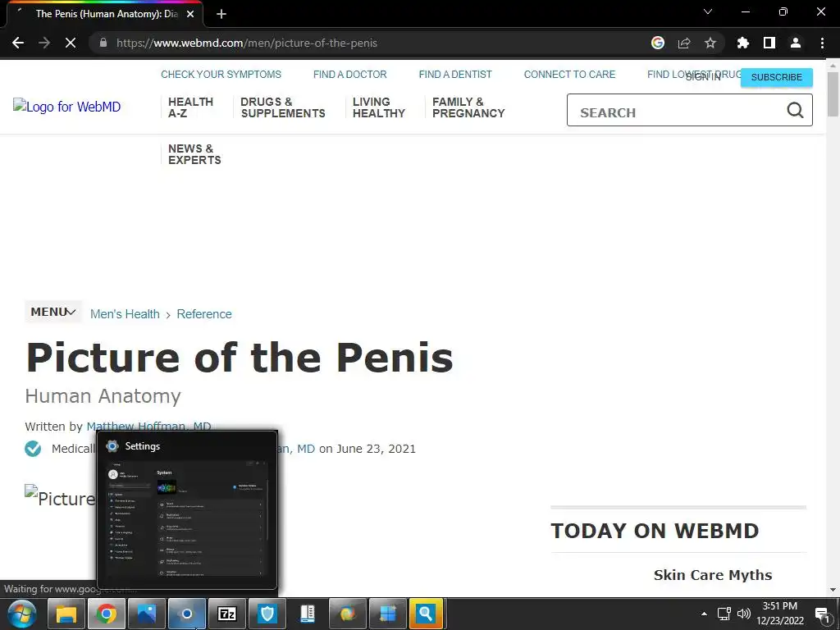Open the Chrome profile menu
The width and height of the screenshot is (840, 630).
click(x=796, y=43)
